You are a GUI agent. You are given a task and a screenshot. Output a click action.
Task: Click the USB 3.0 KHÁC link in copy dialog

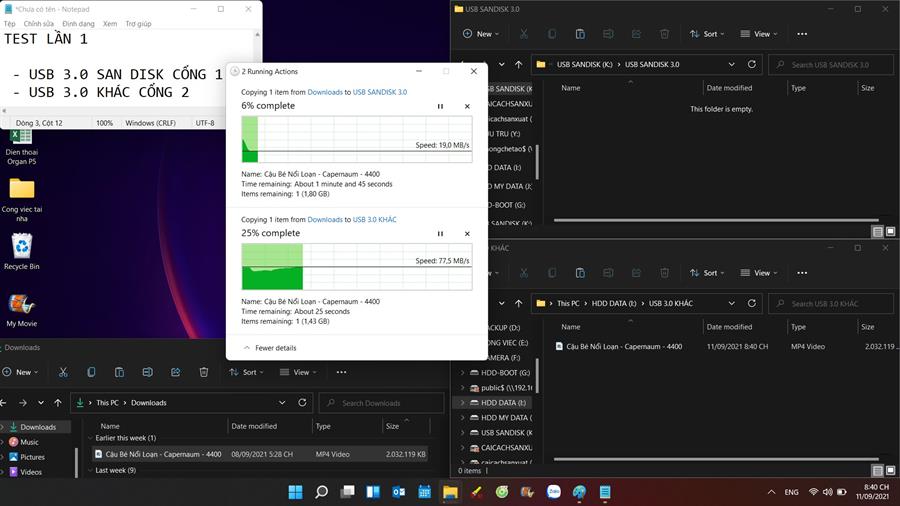[x=374, y=219]
